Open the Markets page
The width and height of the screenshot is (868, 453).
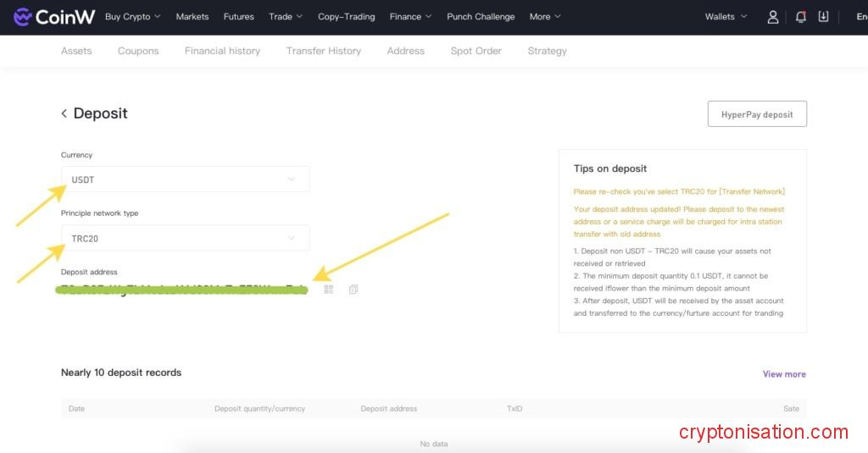pos(192,17)
